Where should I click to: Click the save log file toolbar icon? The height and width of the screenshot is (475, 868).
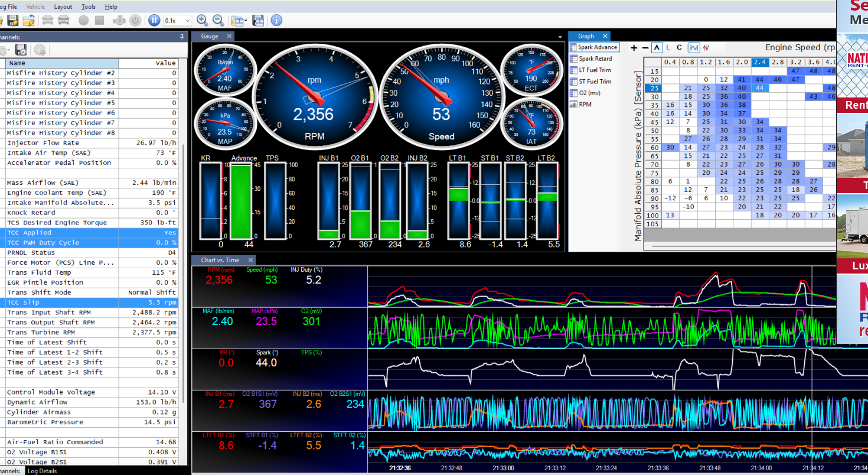(13, 21)
